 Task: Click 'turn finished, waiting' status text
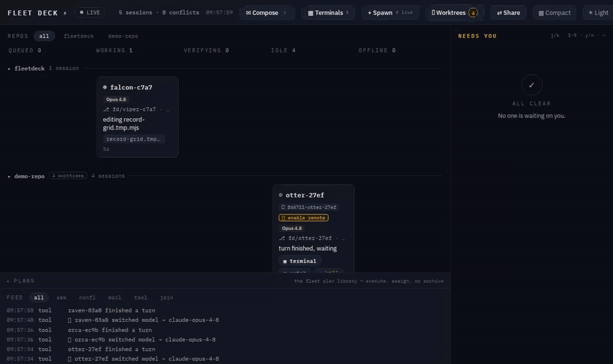pos(308,248)
